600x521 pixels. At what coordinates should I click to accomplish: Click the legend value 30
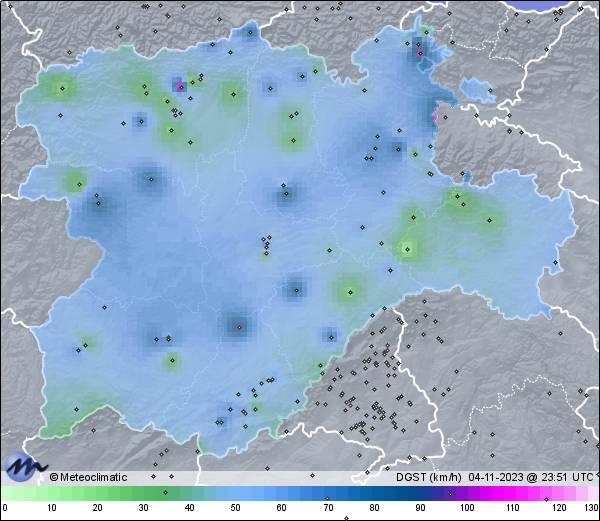click(x=143, y=508)
